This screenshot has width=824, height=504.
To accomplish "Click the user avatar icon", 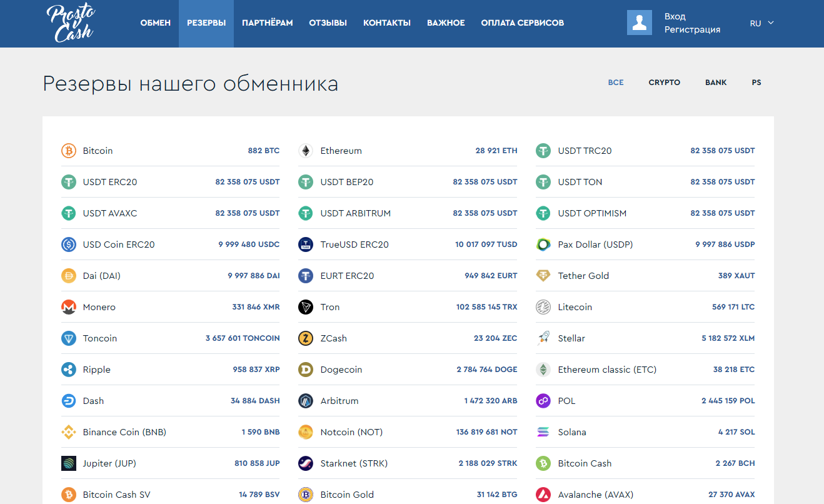I will point(640,23).
